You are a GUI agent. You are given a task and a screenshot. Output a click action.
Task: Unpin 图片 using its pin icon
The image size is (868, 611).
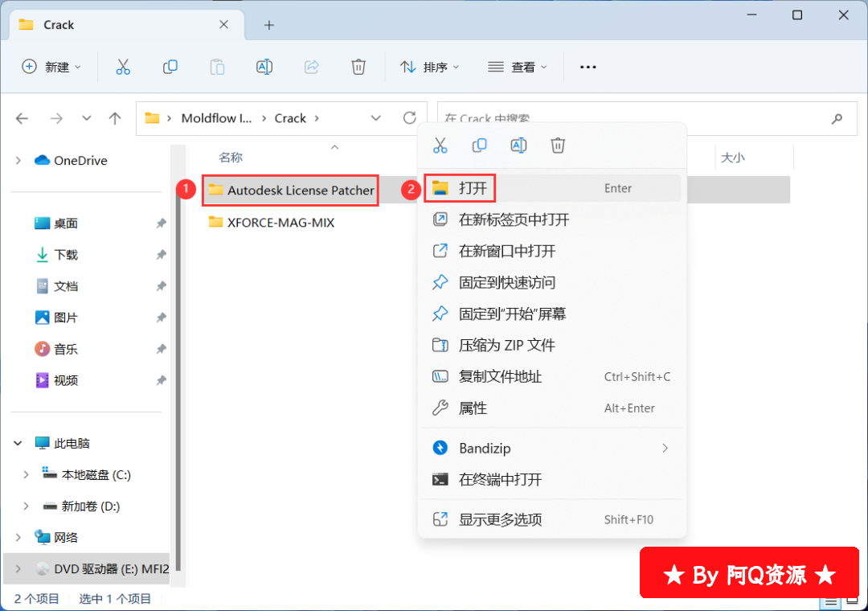(161, 318)
